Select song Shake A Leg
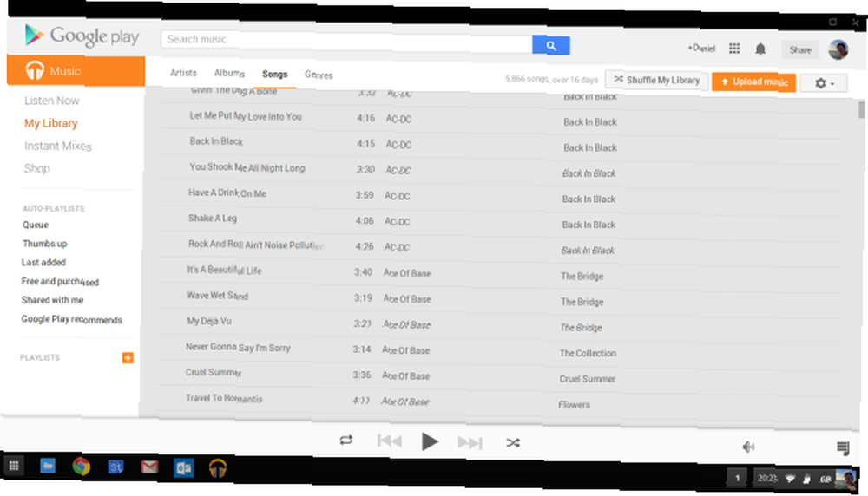This screenshot has width=868, height=496. pyautogui.click(x=212, y=218)
